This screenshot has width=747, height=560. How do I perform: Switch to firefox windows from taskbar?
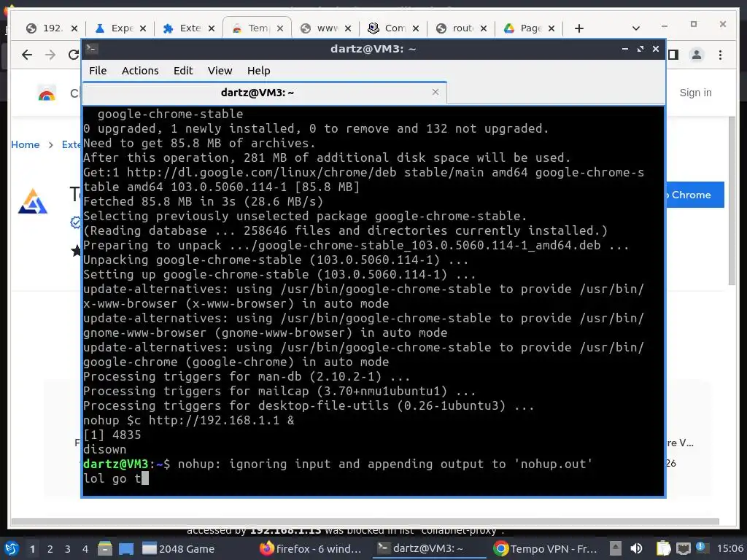tap(311, 548)
